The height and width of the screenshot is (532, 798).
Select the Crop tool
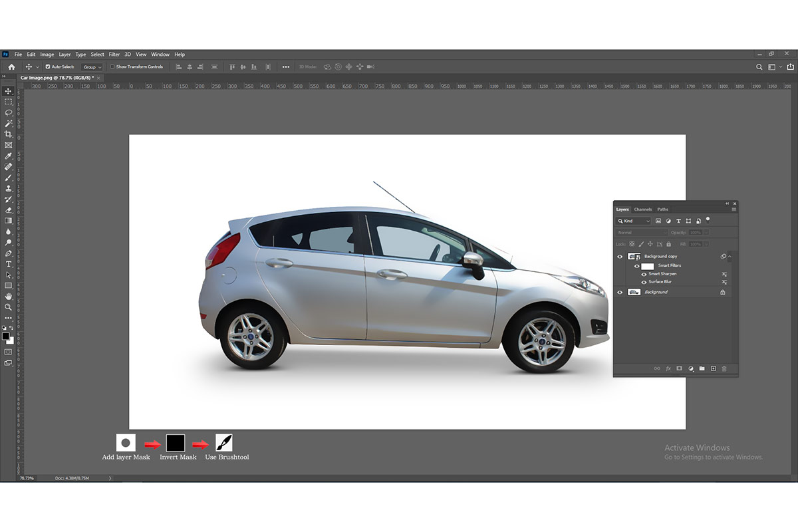(x=9, y=134)
